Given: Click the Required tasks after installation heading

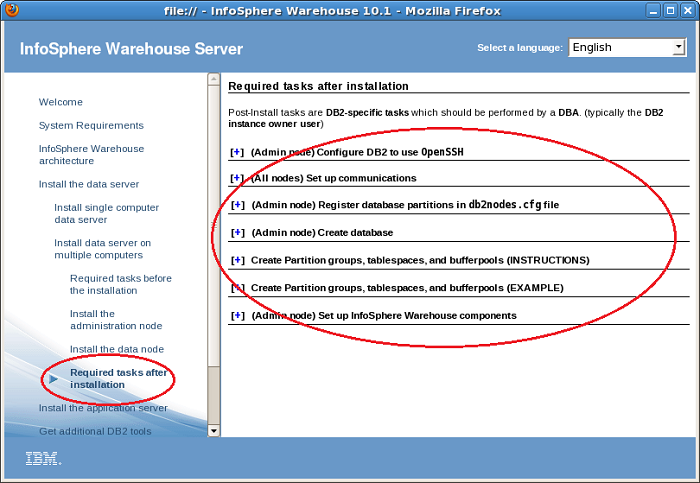Looking at the screenshot, I should pos(318,86).
